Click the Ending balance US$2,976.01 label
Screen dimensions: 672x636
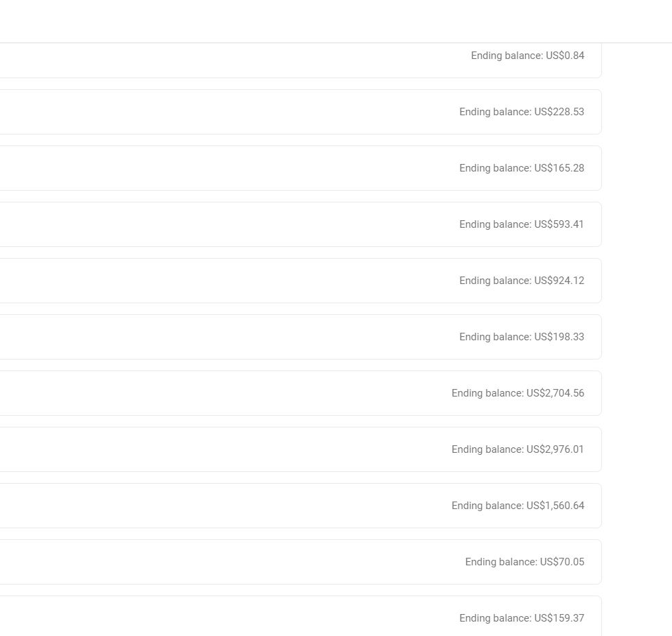518,449
